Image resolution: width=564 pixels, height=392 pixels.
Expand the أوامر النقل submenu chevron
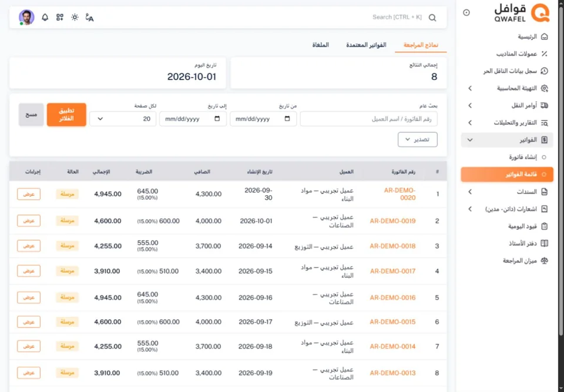[x=470, y=105]
